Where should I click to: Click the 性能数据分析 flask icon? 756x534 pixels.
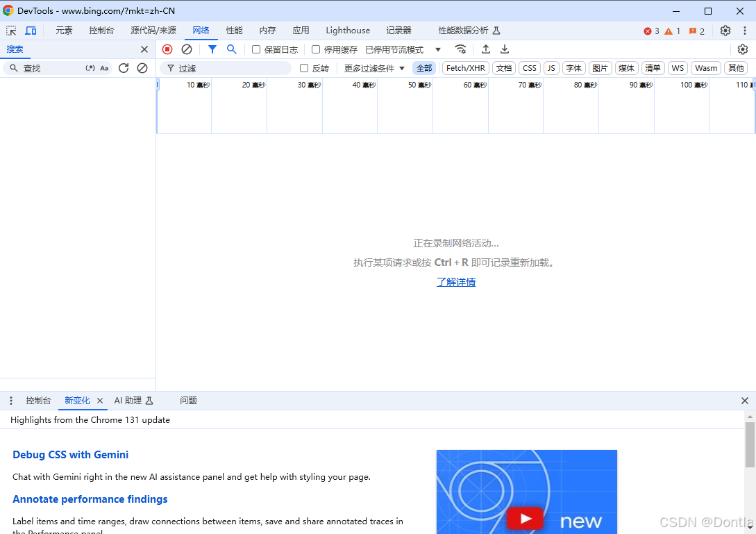496,31
